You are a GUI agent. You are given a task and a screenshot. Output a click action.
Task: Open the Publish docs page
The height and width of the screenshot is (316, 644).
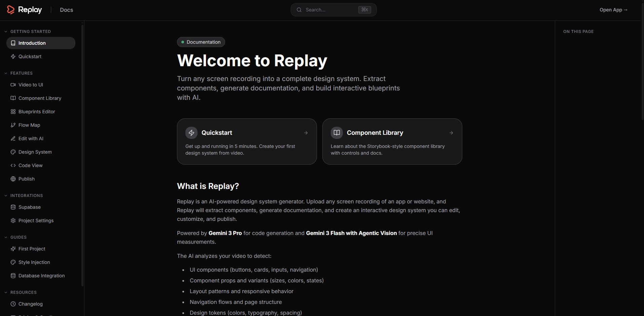pos(41,179)
